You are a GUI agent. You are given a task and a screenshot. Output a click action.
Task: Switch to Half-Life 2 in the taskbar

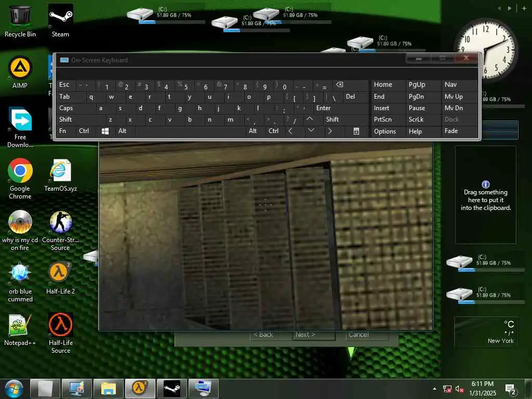(x=140, y=389)
